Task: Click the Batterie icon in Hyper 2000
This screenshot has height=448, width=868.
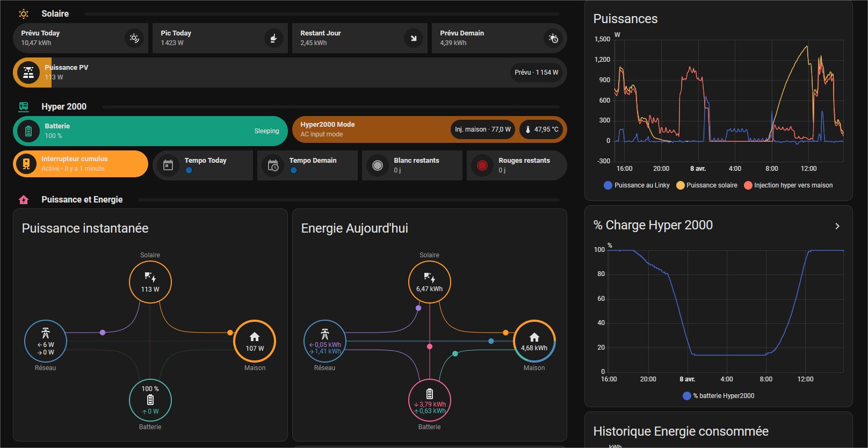Action: click(28, 131)
